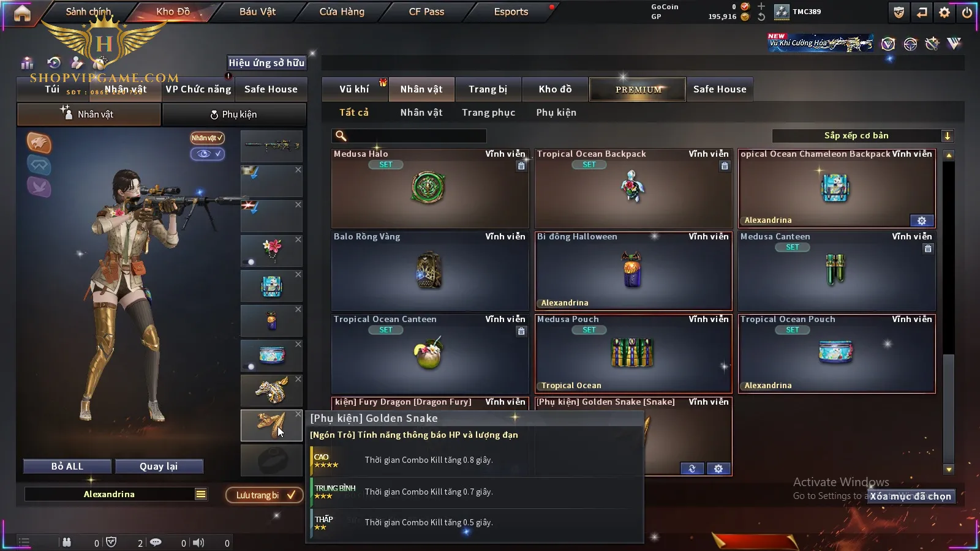Screen dimensions: 980x551
Task: Click the Quay lại button
Action: pyautogui.click(x=159, y=467)
